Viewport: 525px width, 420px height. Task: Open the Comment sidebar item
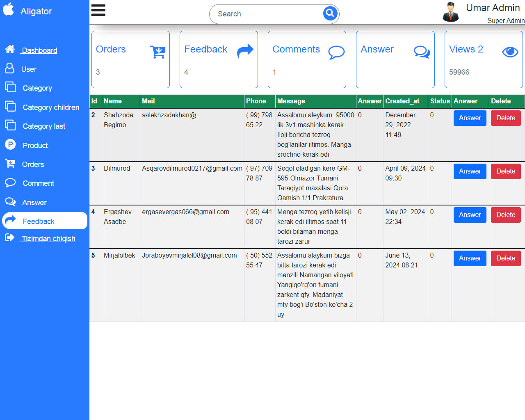click(x=38, y=183)
